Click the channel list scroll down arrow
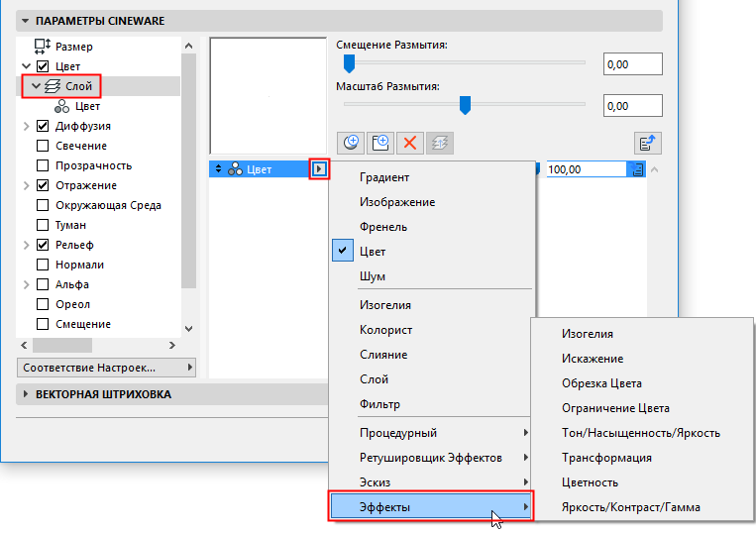 click(189, 329)
